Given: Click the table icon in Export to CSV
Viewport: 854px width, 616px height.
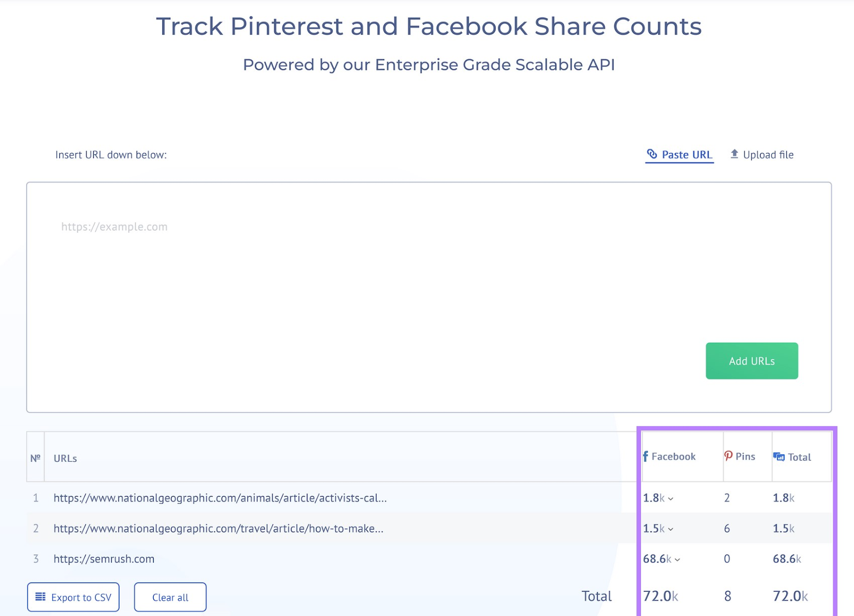Looking at the screenshot, I should click(x=41, y=597).
